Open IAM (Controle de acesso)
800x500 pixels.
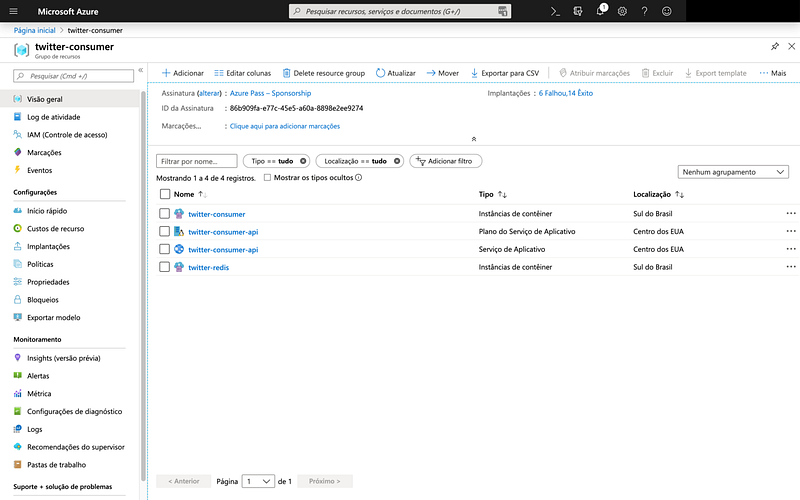pyautogui.click(x=69, y=135)
